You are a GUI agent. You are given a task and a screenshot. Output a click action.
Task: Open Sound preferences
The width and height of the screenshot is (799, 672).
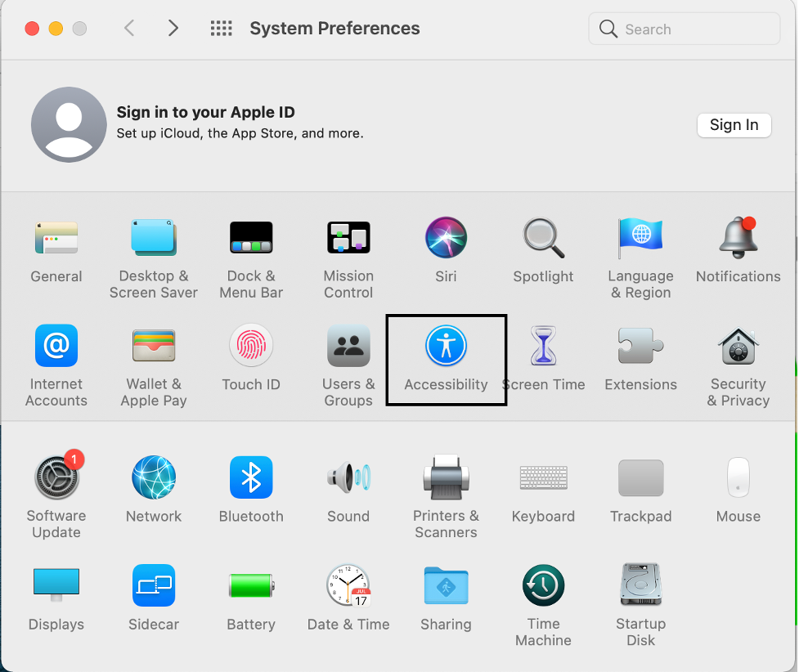[x=348, y=488]
